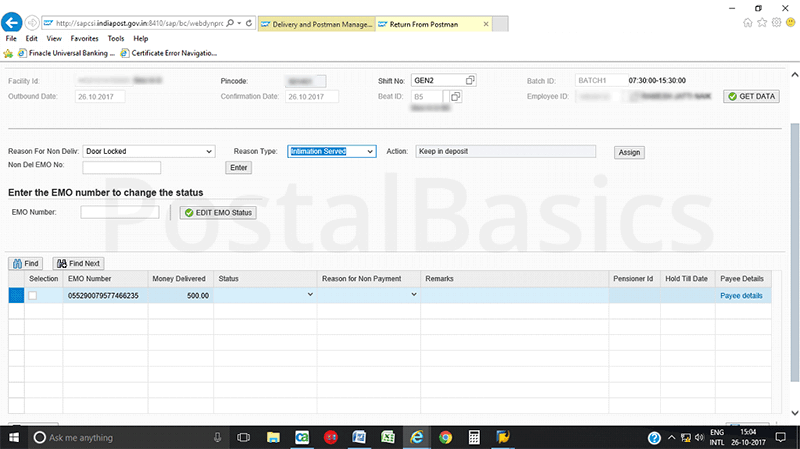Click the EDIT EMO Status button
800x449 pixels.
tap(219, 212)
